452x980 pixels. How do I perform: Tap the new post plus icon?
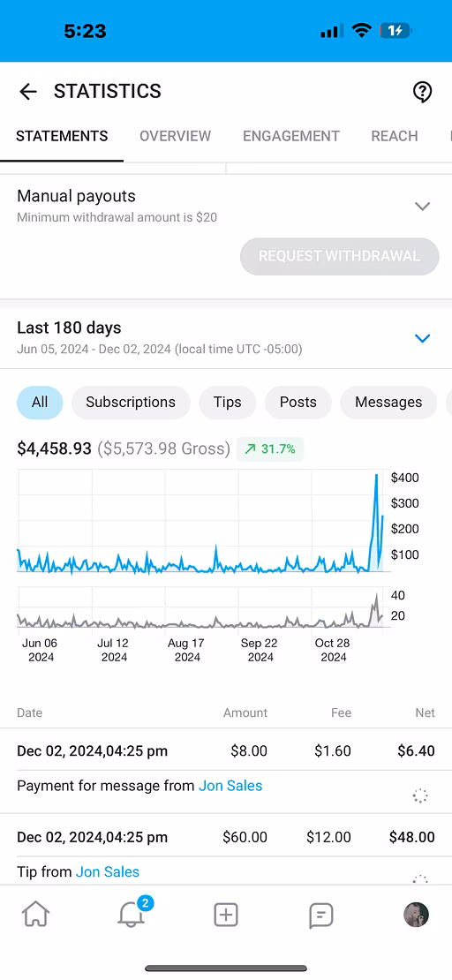(226, 915)
